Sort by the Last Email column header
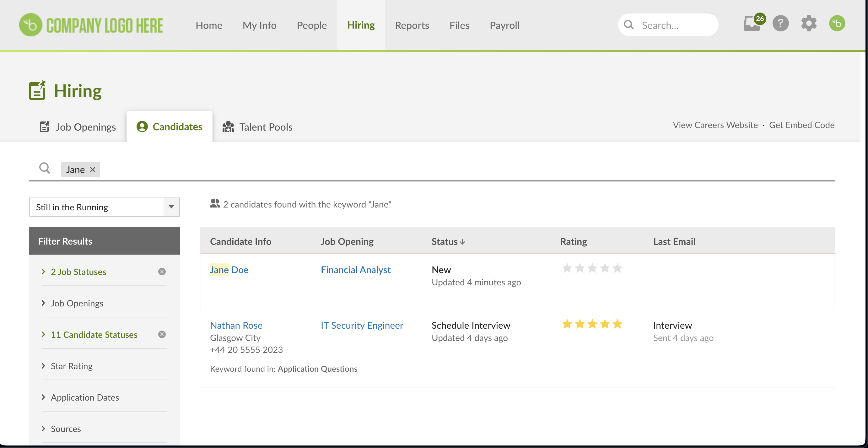The width and height of the screenshot is (868, 448). [674, 241]
